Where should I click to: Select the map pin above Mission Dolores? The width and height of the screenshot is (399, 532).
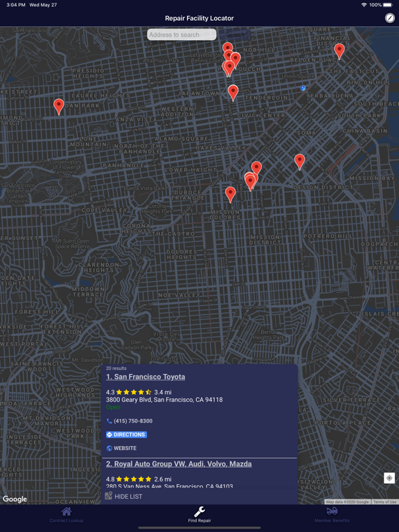tap(231, 195)
